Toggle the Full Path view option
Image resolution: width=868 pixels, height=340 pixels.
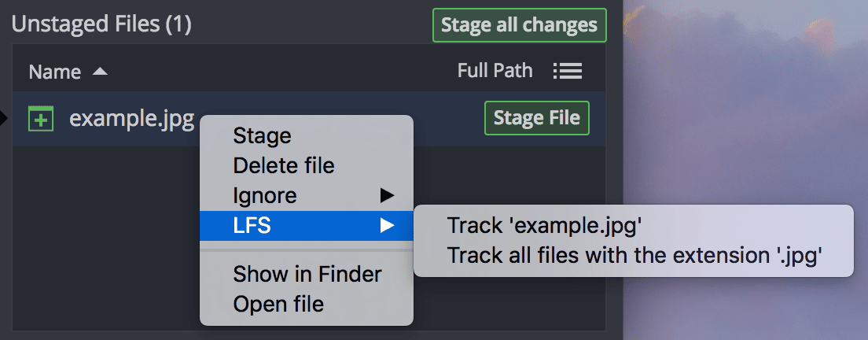[495, 72]
